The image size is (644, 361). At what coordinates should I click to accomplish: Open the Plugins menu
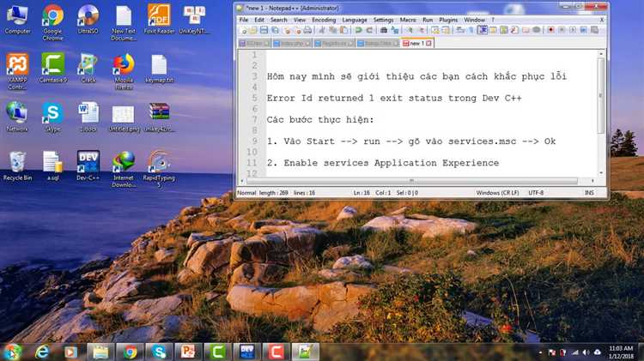coord(448,20)
